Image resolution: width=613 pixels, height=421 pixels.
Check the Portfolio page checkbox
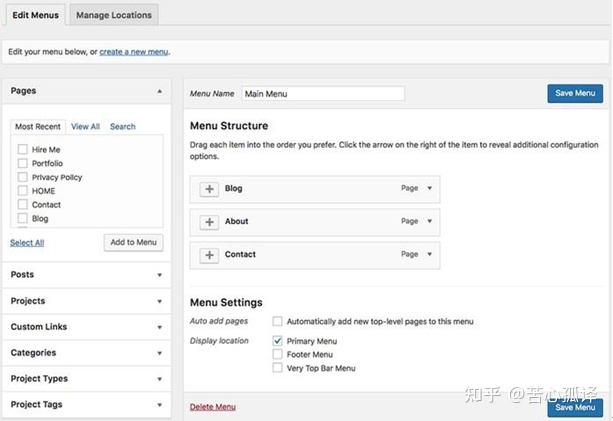coord(22,163)
